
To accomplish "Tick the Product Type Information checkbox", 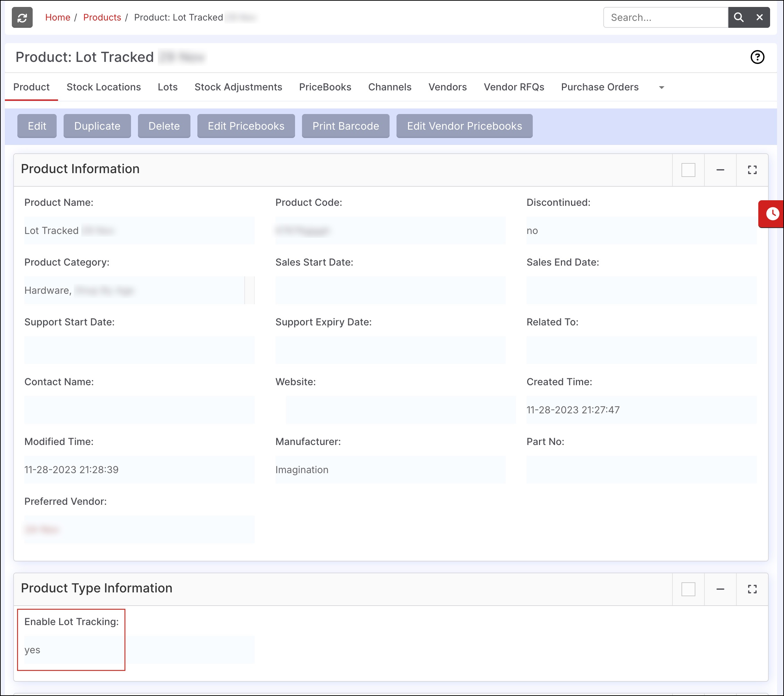I will pyautogui.click(x=688, y=589).
